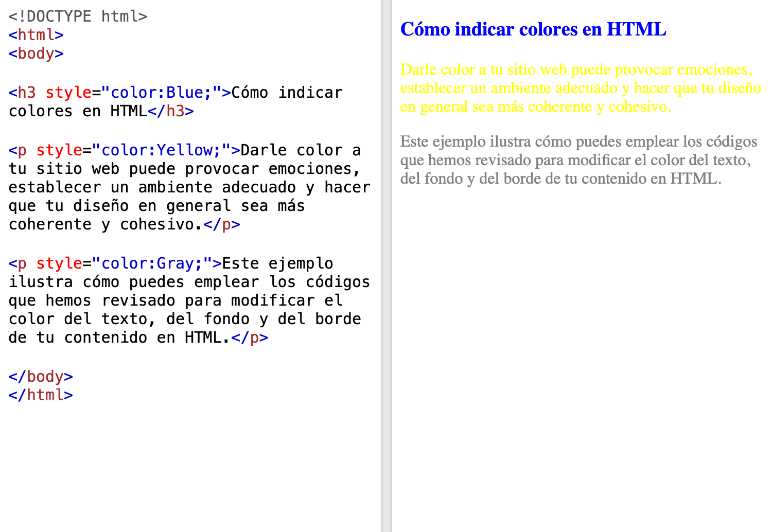This screenshot has height=532, width=772.
Task: Click the closing html tag
Action: pos(41,395)
